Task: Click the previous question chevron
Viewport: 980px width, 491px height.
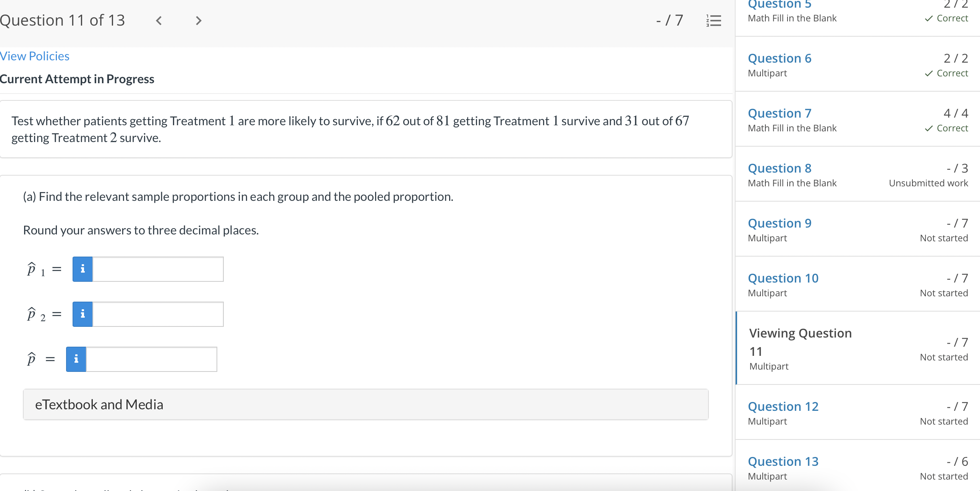Action: click(159, 21)
